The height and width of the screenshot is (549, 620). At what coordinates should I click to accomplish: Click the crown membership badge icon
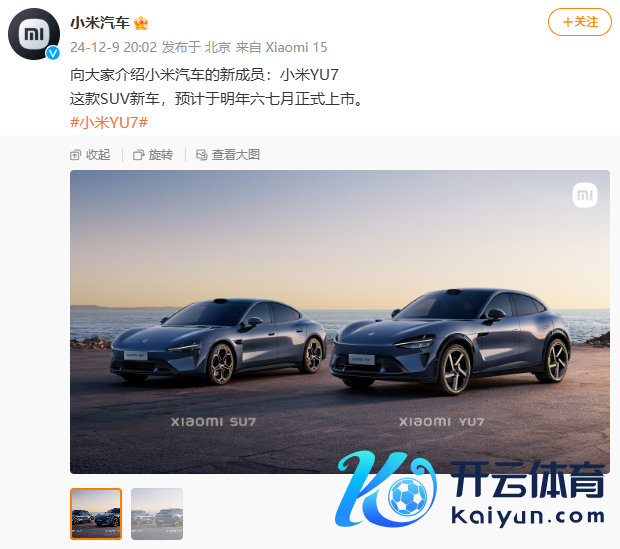coord(141,23)
